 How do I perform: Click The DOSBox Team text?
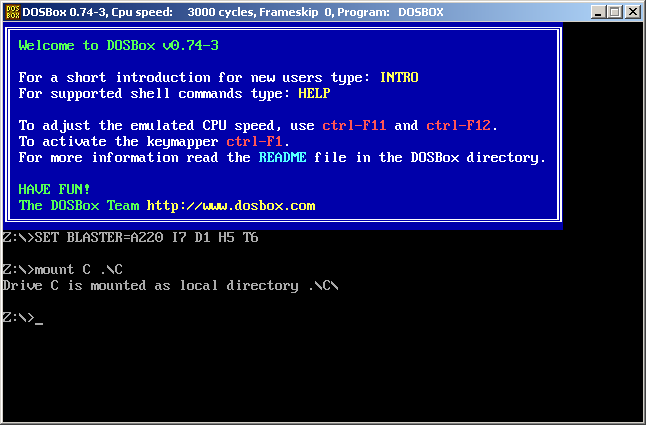(79, 205)
